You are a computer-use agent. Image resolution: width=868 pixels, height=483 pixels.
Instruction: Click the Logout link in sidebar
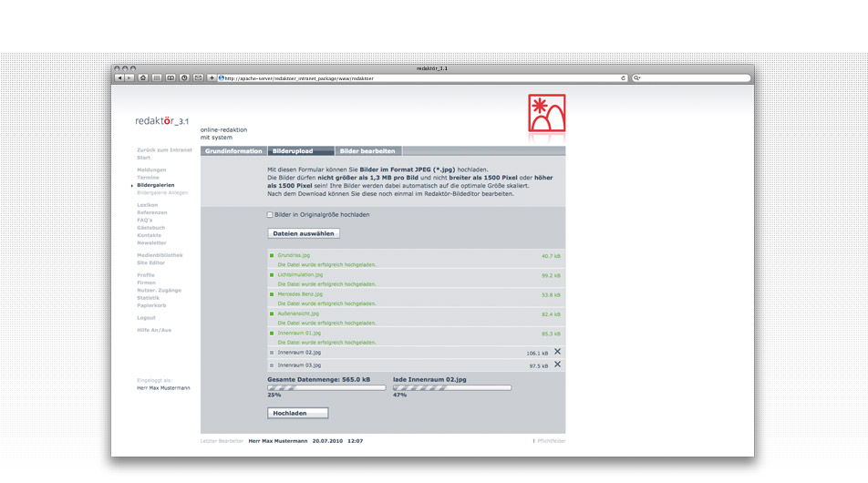[146, 317]
